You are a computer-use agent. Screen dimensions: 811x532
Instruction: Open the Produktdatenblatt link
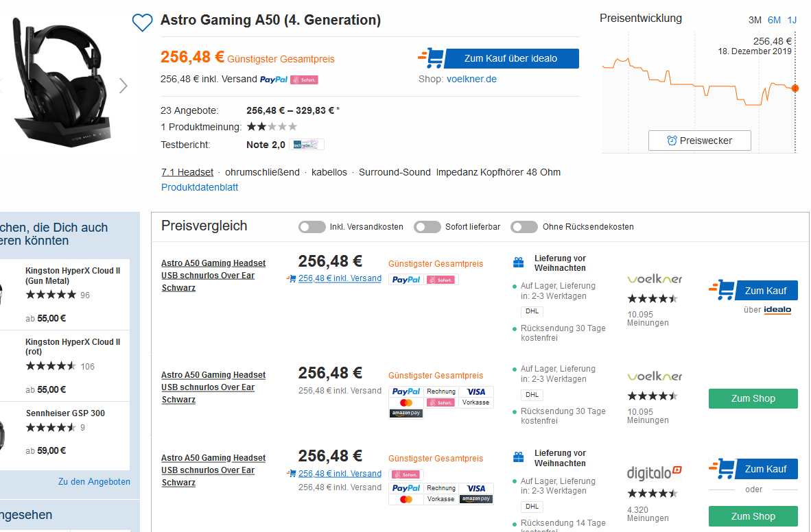pos(200,187)
